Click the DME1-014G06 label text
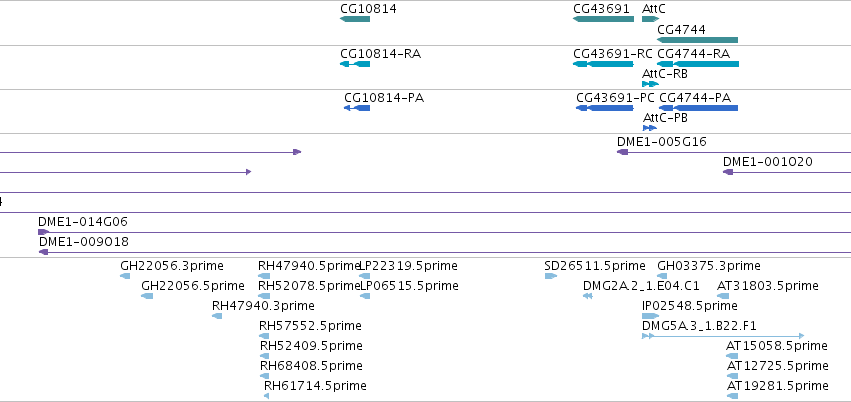 [82, 222]
